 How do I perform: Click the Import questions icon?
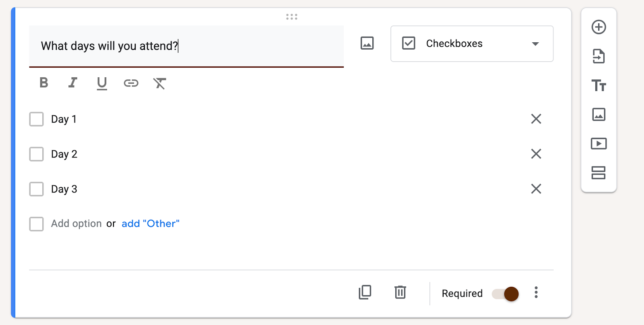599,56
